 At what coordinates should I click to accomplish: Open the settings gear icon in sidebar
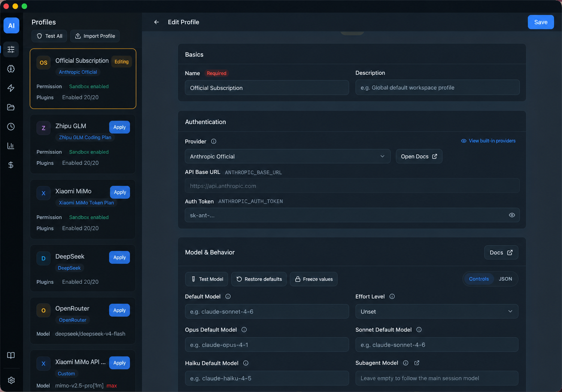(x=11, y=380)
